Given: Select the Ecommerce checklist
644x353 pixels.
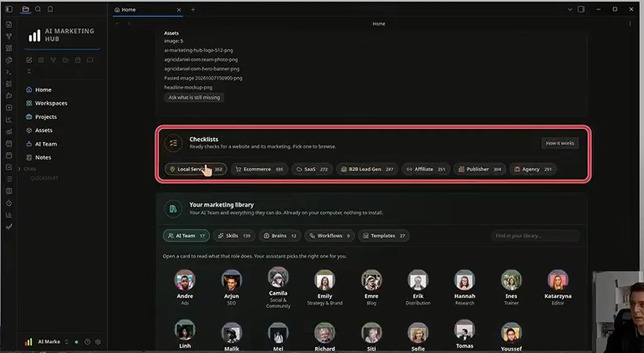Looking at the screenshot, I should (x=259, y=169).
